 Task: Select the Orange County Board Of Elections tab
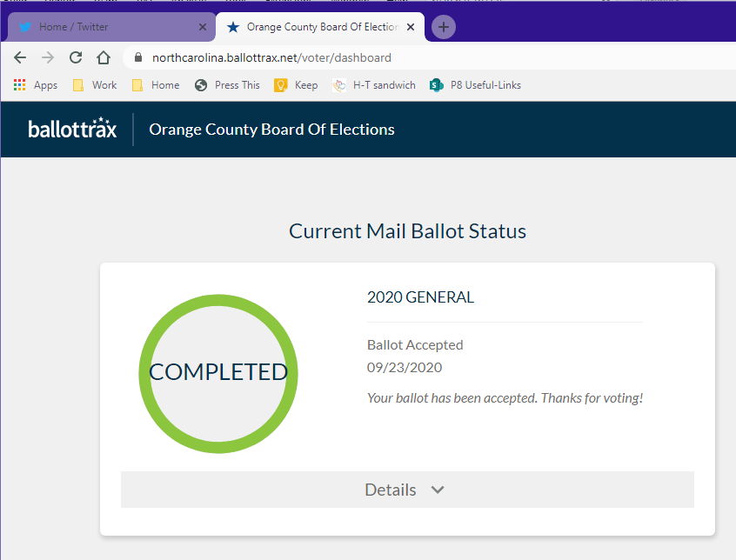[313, 27]
